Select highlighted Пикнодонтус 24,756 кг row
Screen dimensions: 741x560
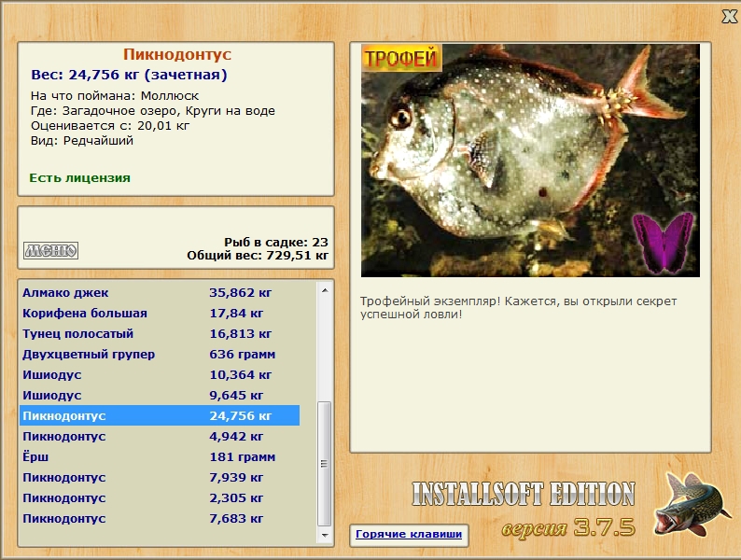(x=160, y=415)
